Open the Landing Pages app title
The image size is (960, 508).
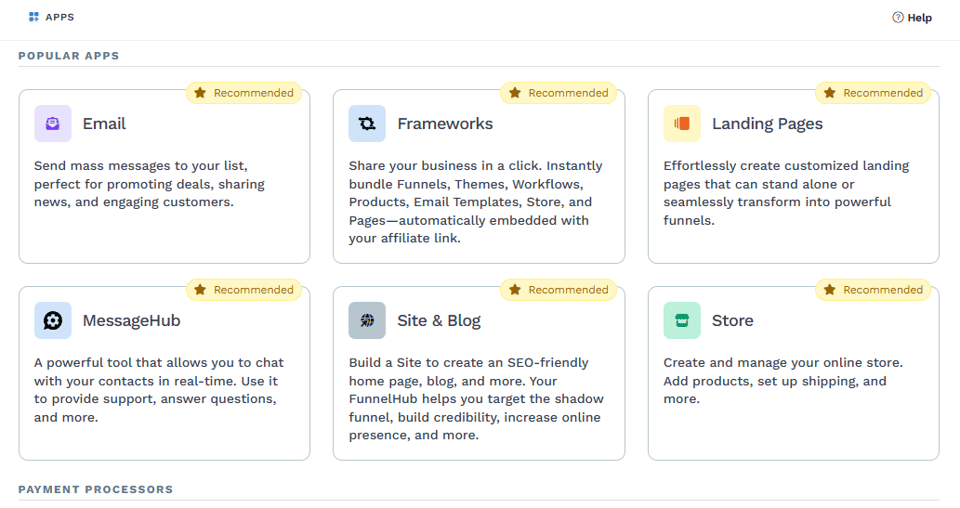(x=767, y=124)
